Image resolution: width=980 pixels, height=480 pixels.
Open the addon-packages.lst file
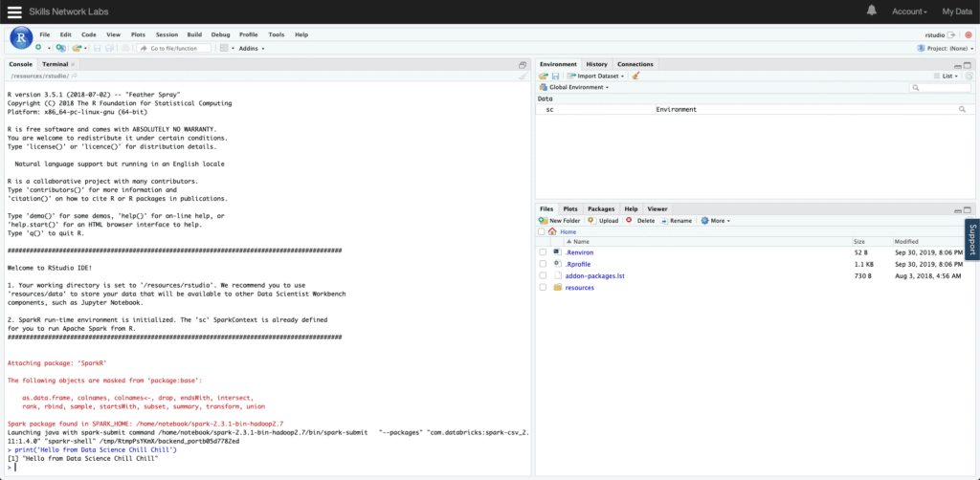click(594, 275)
